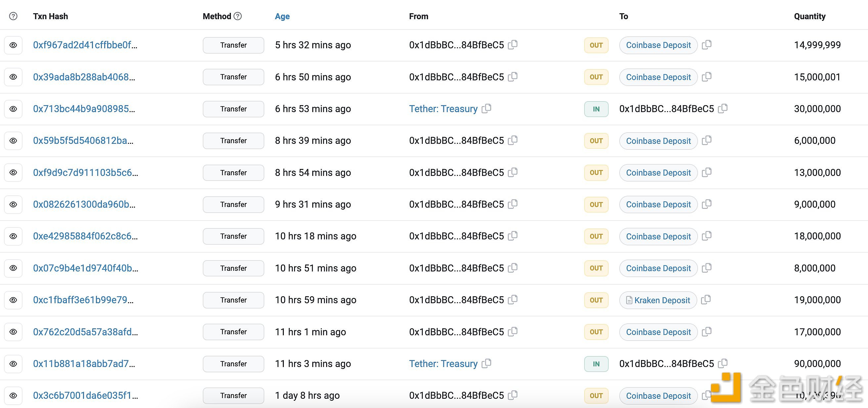Preview transaction 0xc1fbaff3e61b99e79 with eye icon
The width and height of the screenshot is (868, 408).
[x=13, y=300]
